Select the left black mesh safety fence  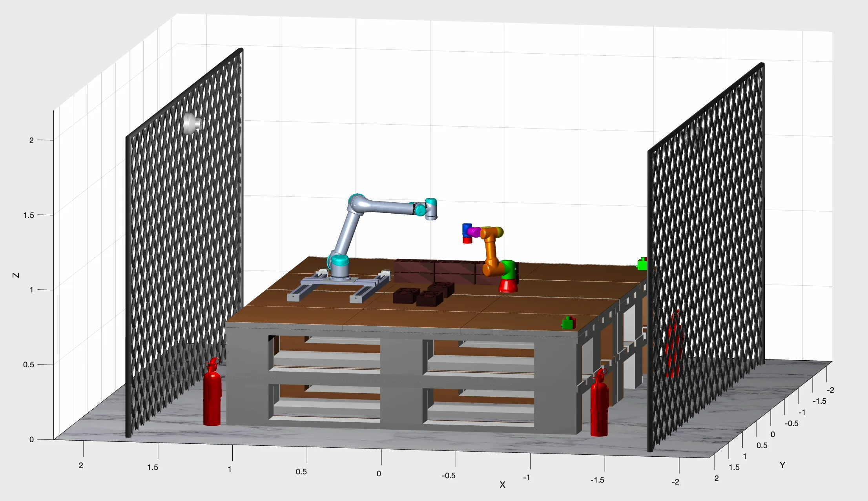tap(184, 242)
